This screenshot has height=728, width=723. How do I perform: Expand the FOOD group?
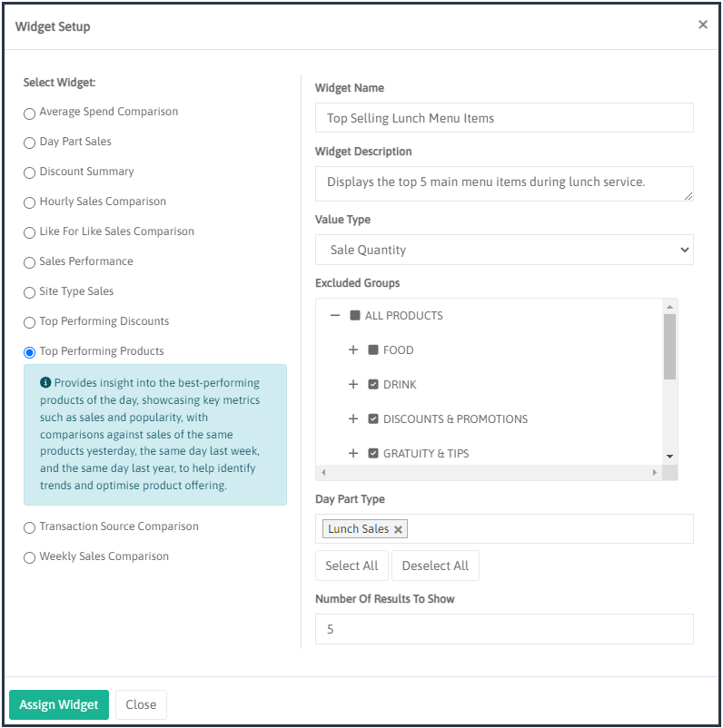pyautogui.click(x=353, y=350)
